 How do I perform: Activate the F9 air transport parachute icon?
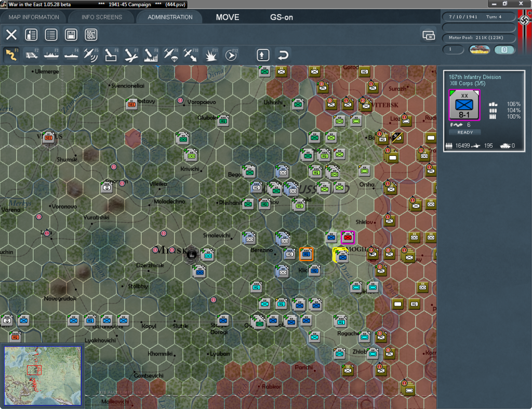pyautogui.click(x=170, y=55)
